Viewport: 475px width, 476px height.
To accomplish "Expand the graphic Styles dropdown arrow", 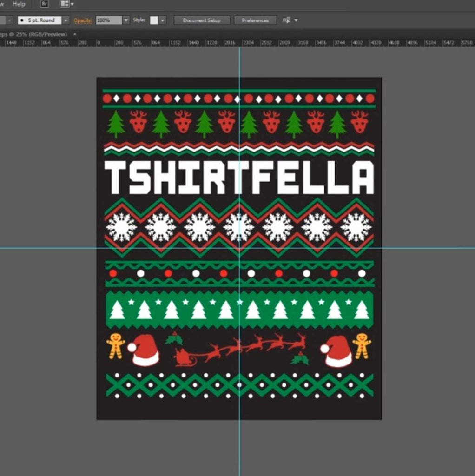I will tap(163, 20).
